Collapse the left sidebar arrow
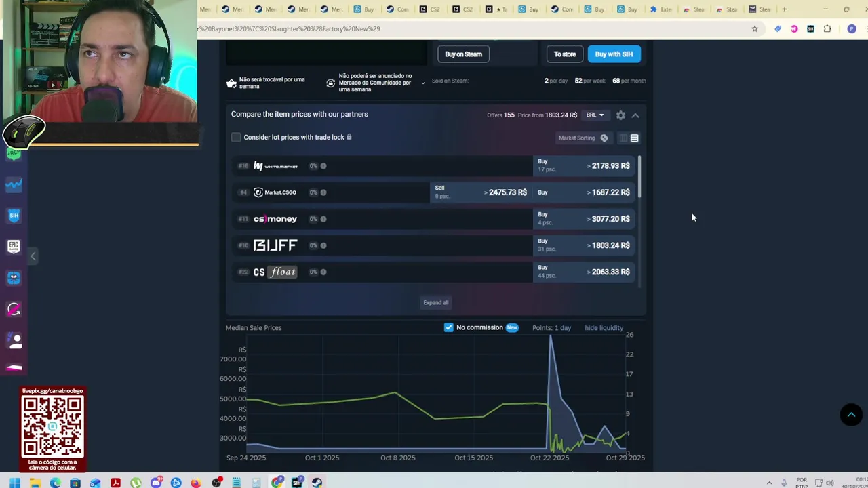868x488 pixels. click(33, 256)
